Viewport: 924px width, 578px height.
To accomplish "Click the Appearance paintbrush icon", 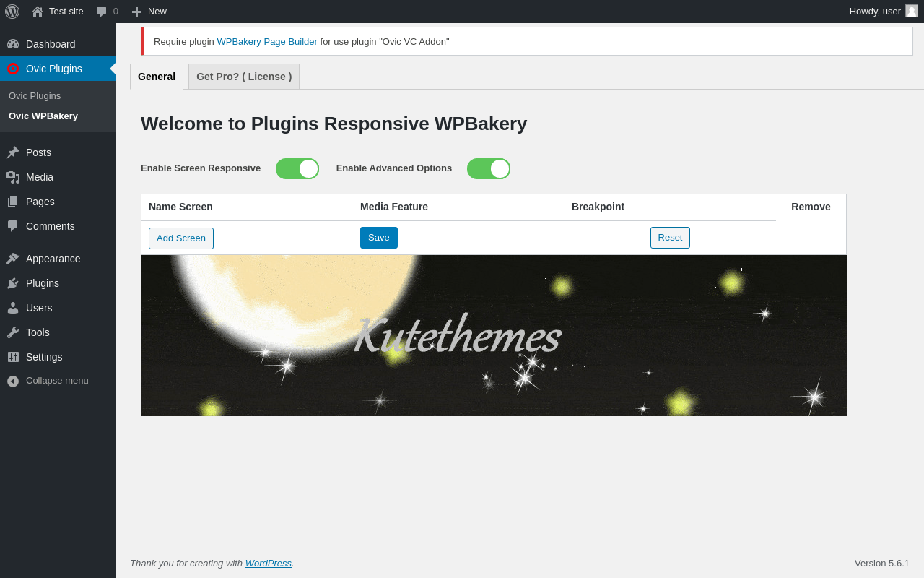I will tap(13, 259).
